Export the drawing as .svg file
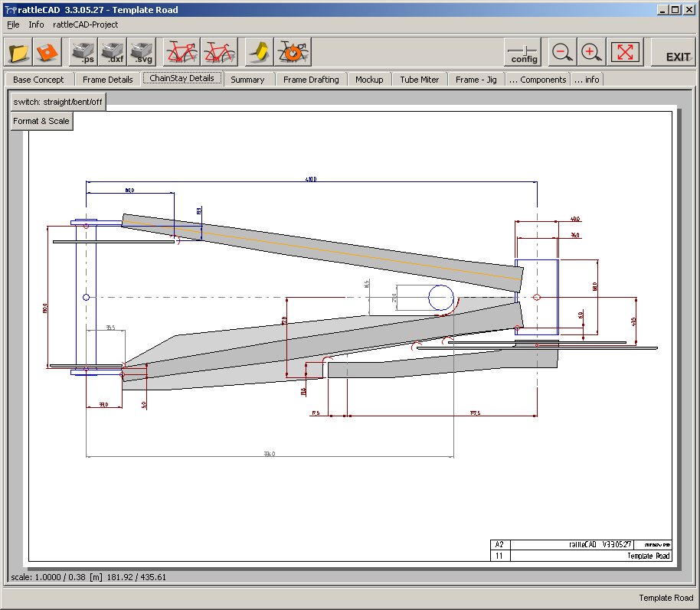 pos(141,52)
